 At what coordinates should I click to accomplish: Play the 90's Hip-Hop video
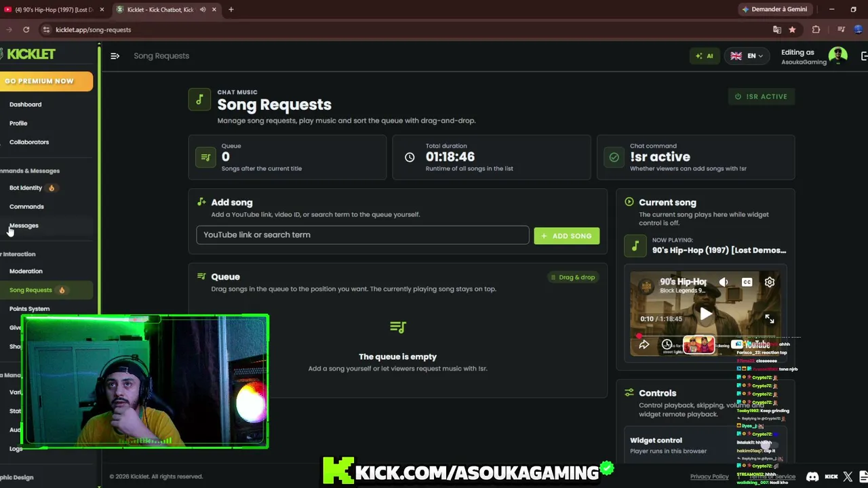click(x=706, y=314)
